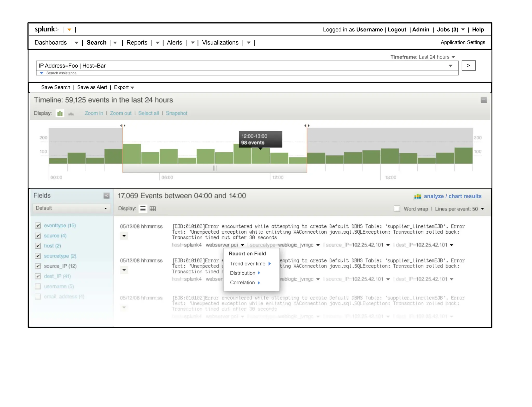Toggle the source (4) checkbox

[38, 235]
